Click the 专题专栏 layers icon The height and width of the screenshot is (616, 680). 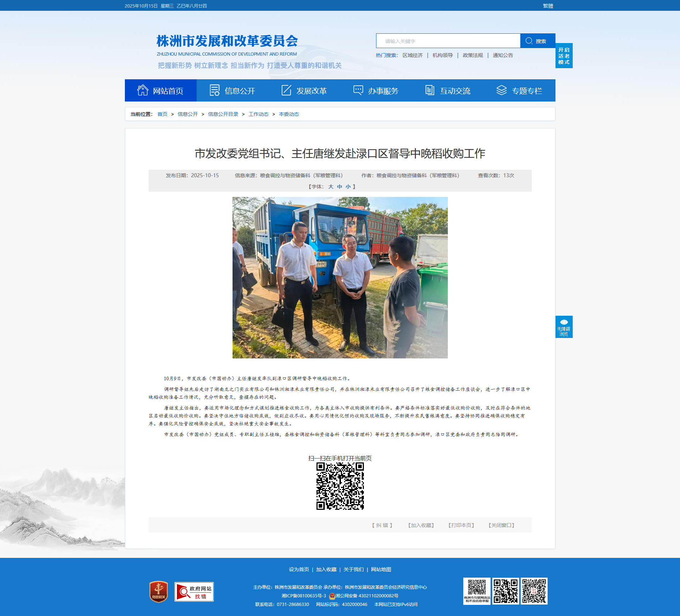pos(501,90)
